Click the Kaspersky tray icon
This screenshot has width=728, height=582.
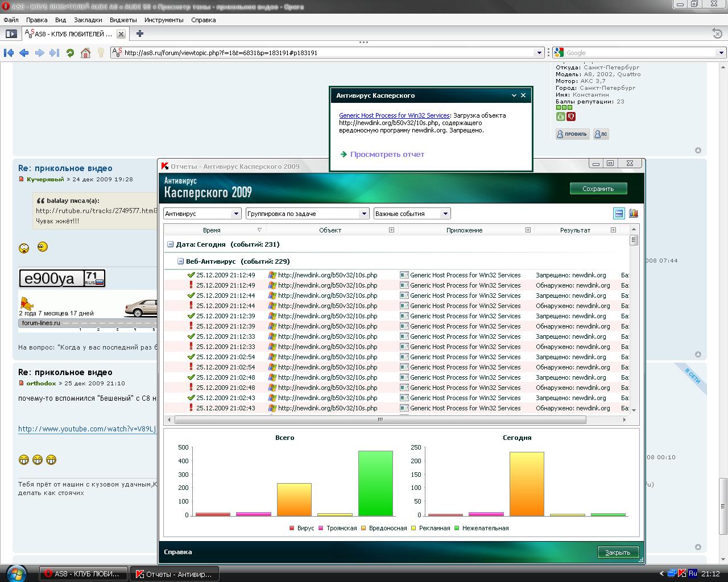[682, 573]
